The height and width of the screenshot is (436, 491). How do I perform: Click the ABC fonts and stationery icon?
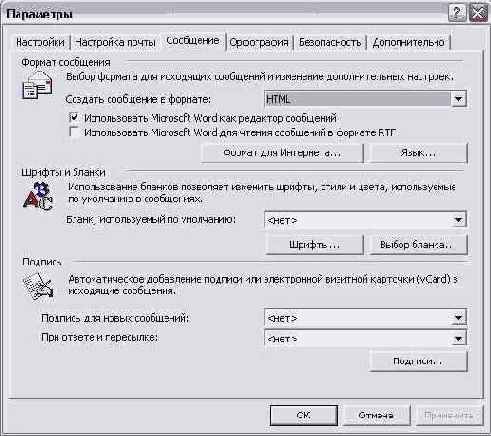pyautogui.click(x=38, y=196)
